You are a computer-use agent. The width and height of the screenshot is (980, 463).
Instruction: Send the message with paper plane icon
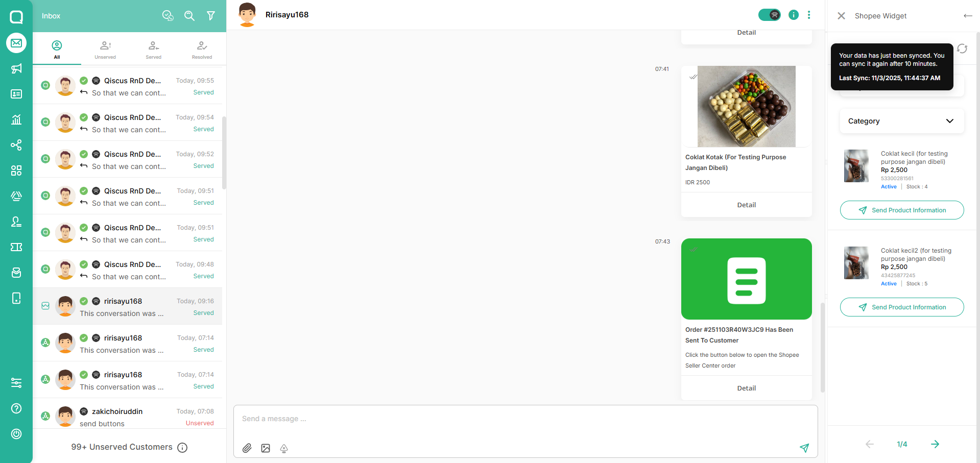[804, 448]
